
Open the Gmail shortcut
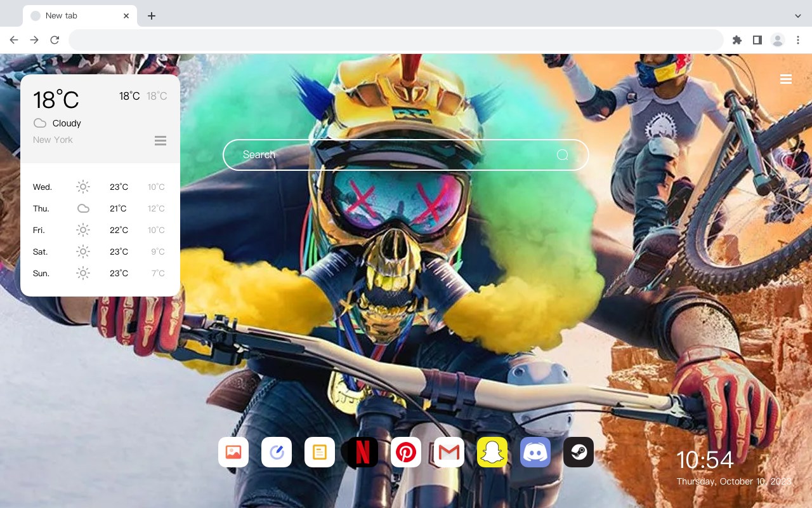tap(449, 452)
